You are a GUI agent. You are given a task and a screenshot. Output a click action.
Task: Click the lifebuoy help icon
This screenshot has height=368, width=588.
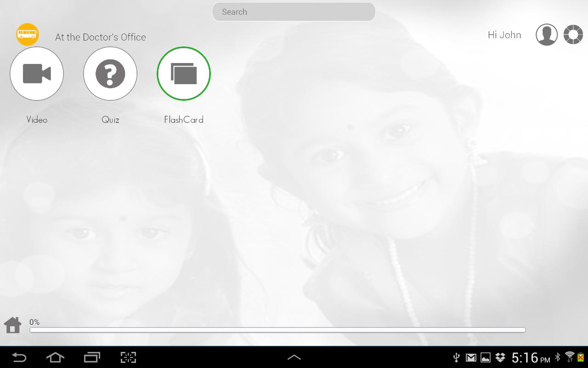point(573,35)
